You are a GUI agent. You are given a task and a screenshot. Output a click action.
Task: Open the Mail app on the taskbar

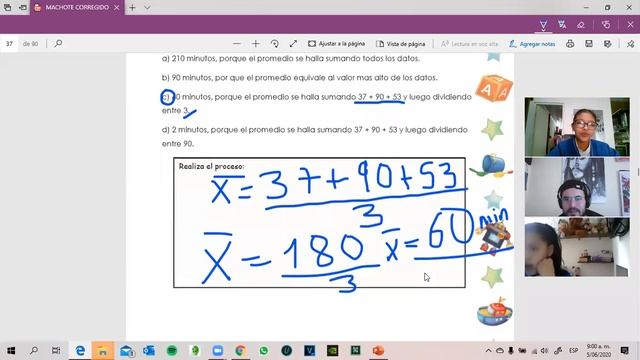coord(126,351)
